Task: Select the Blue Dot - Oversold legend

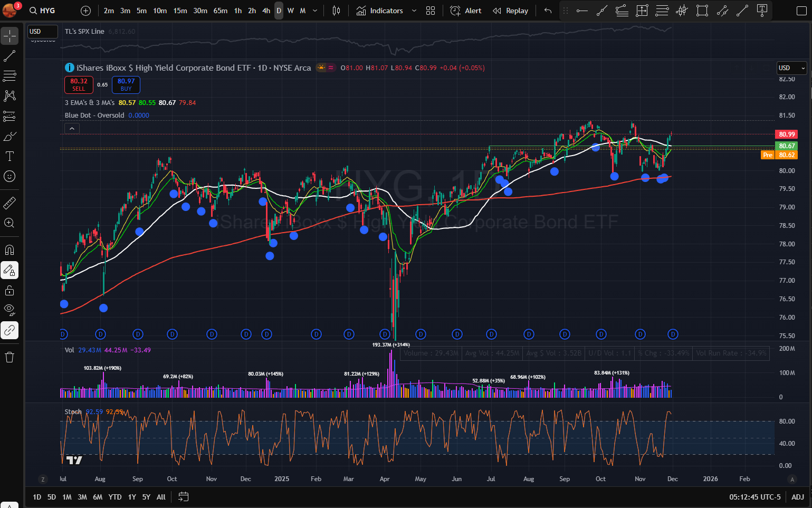Action: pos(94,115)
